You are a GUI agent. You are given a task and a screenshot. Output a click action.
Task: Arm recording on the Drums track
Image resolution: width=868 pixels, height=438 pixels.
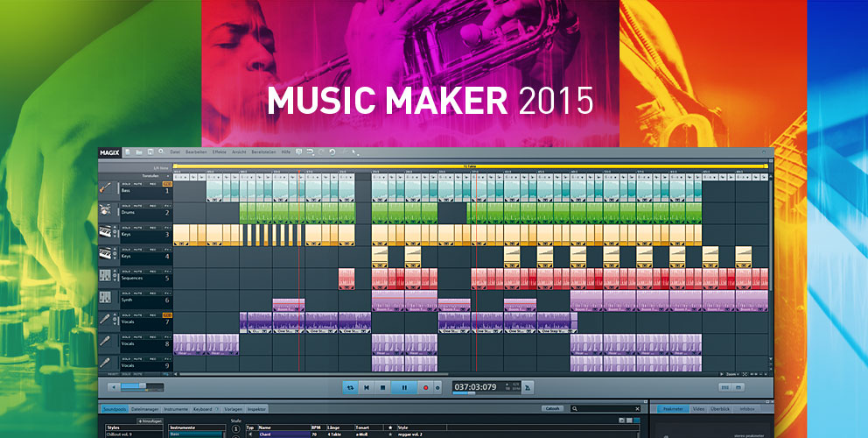coord(153,206)
